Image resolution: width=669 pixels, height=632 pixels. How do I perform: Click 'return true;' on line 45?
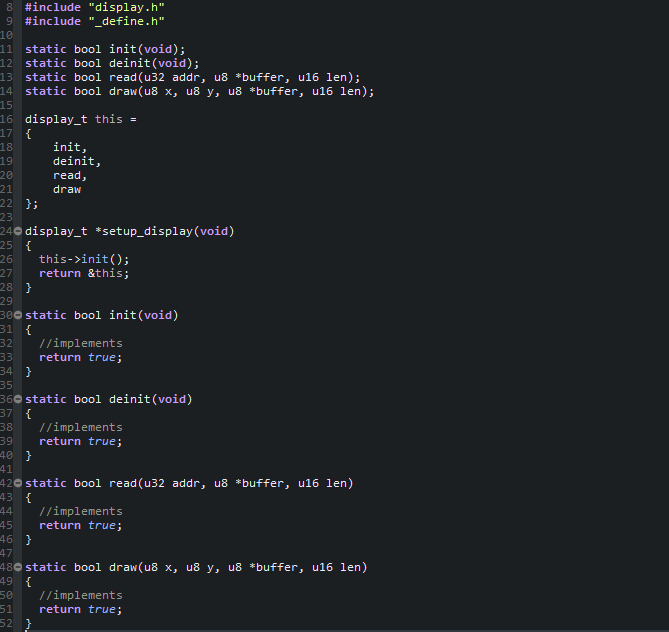[81, 525]
